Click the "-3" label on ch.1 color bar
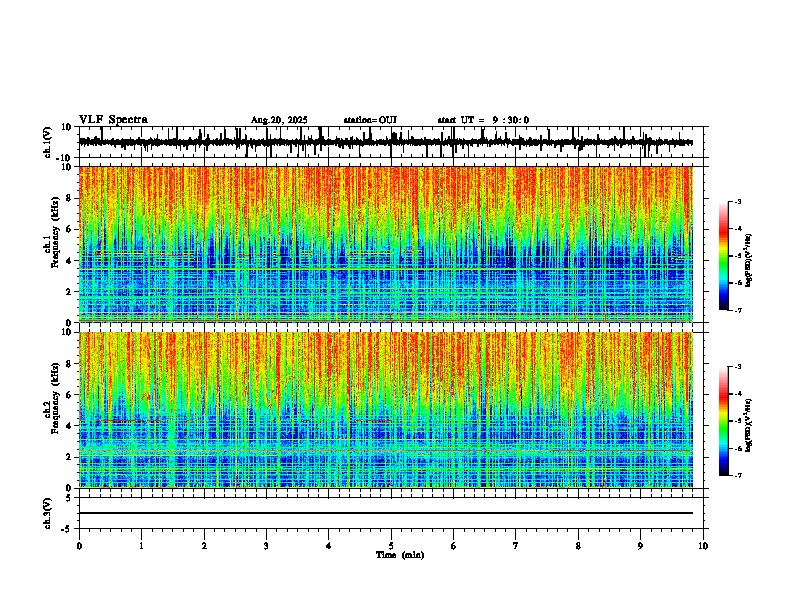 click(x=738, y=201)
